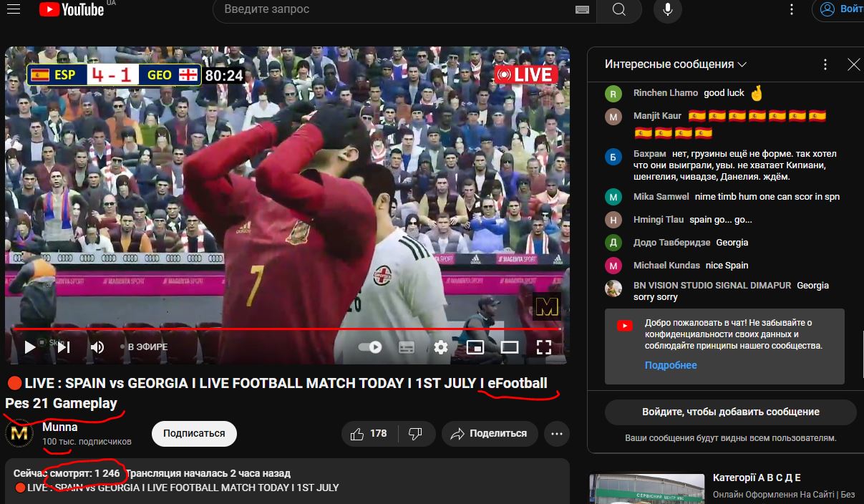Image resolution: width=864 pixels, height=504 pixels.
Task: Start voice search with the microphone
Action: (x=668, y=9)
